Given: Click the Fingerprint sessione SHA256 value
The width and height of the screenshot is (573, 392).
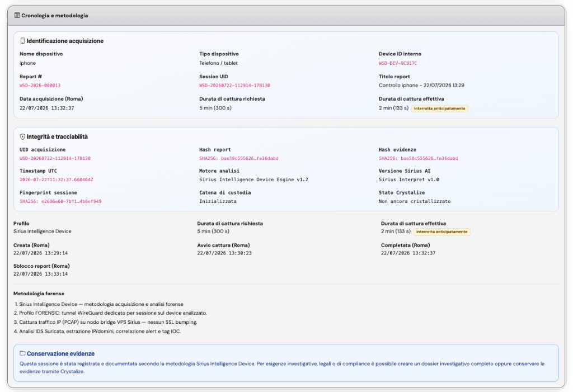Looking at the screenshot, I should pos(60,201).
